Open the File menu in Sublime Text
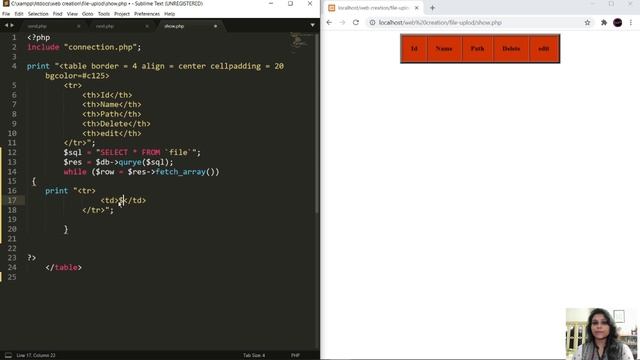Image resolution: width=640 pixels, height=360 pixels. click(6, 14)
